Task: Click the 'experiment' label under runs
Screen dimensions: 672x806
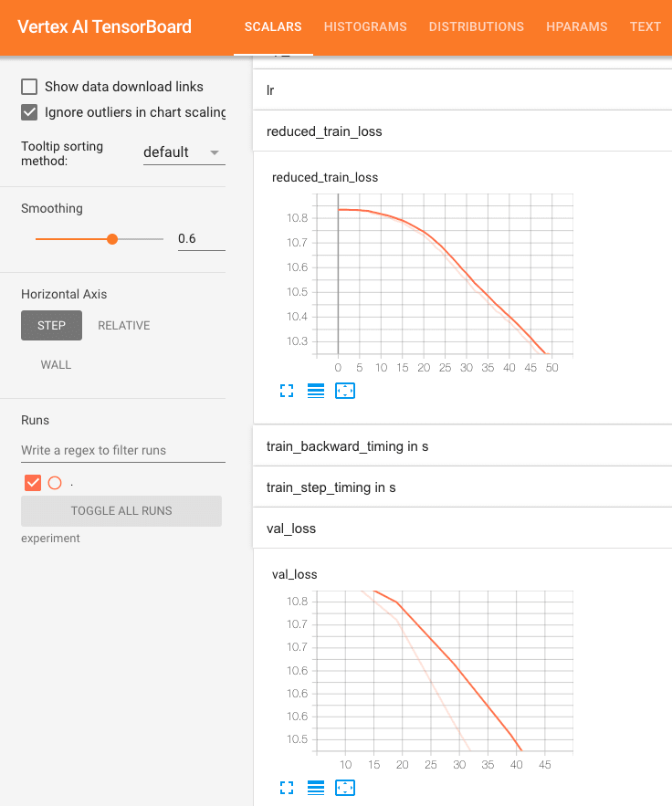Action: pyautogui.click(x=50, y=539)
